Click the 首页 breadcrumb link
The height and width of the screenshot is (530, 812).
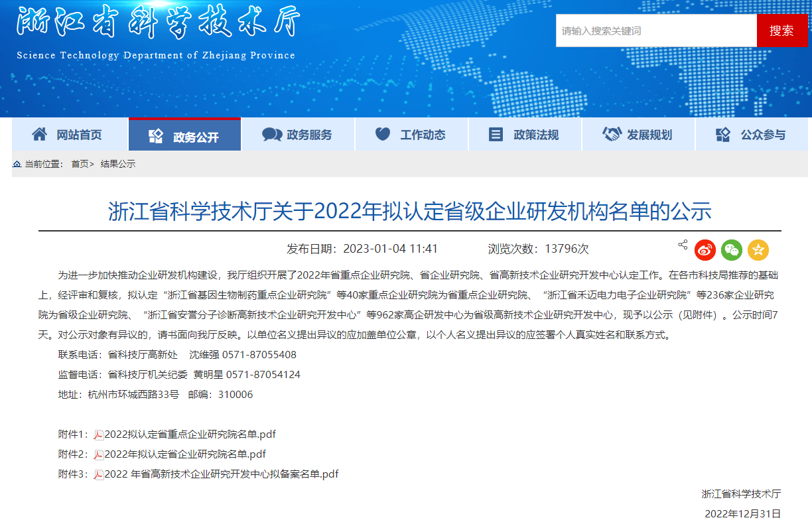click(80, 164)
